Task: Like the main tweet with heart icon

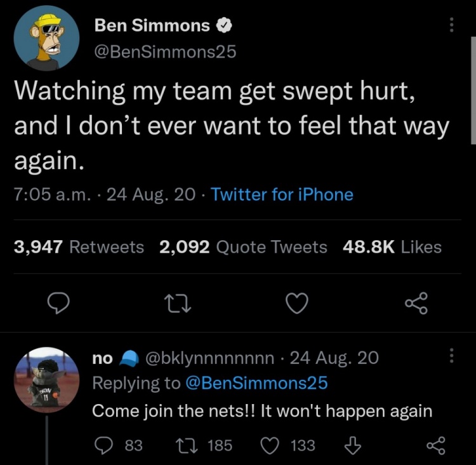Action: tap(296, 304)
